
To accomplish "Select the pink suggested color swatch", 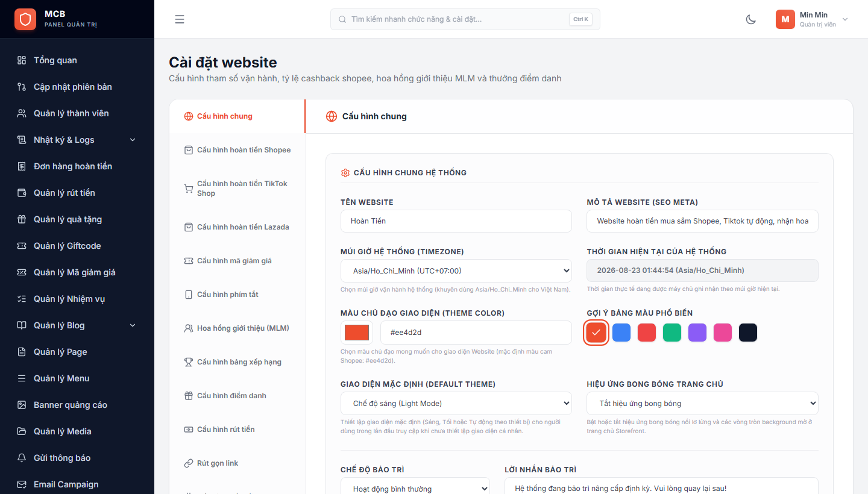I will 723,333.
